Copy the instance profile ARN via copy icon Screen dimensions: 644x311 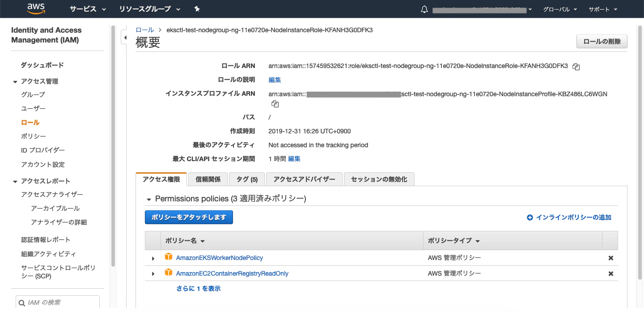click(275, 103)
